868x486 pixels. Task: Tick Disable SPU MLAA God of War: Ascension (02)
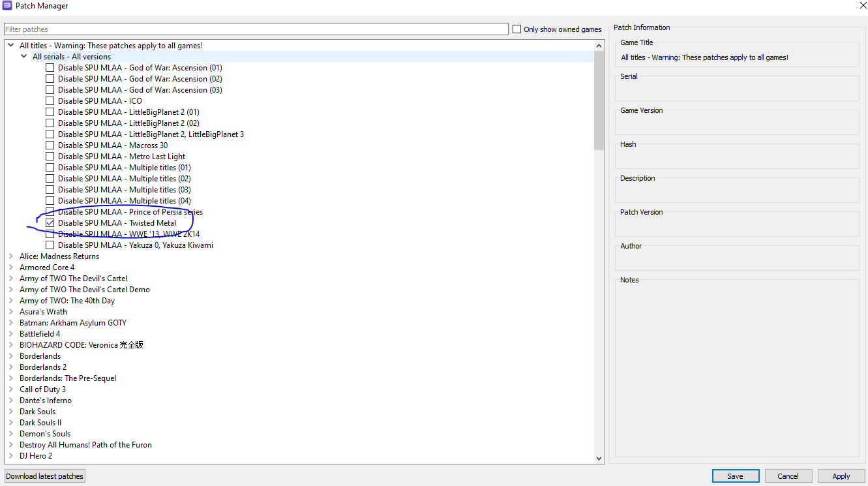[x=50, y=79]
